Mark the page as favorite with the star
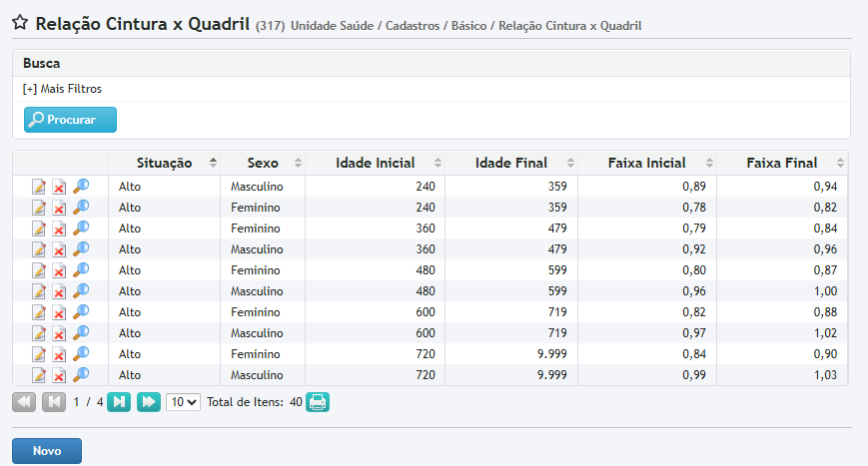Screen dimensions: 868x466 click(x=19, y=23)
